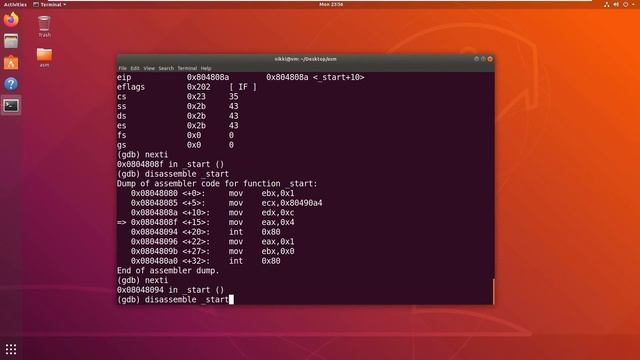Click the Activities button
Screen dimensions: 640x360
[x=15, y=4]
